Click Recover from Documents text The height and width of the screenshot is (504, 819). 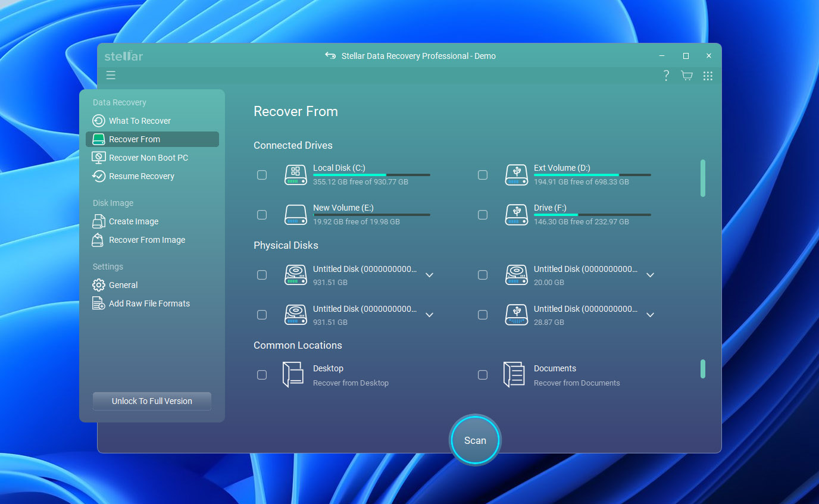[577, 383]
